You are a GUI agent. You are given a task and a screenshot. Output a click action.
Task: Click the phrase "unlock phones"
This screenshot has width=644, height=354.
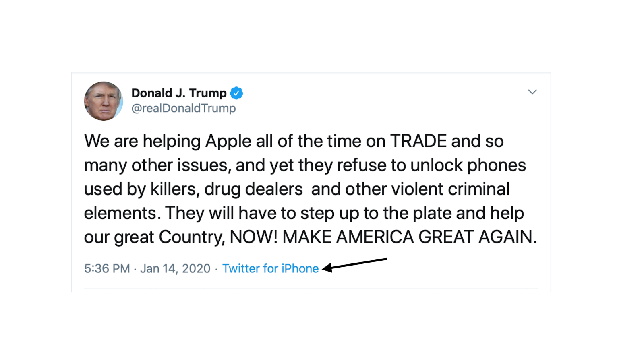(468, 165)
